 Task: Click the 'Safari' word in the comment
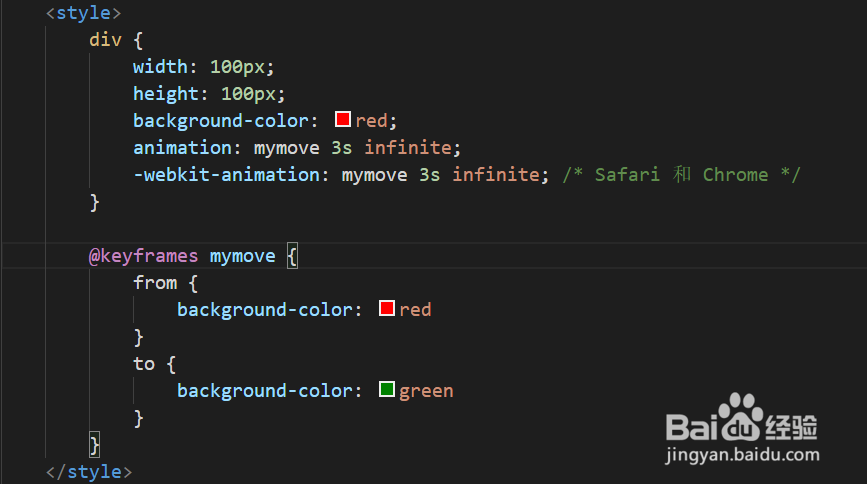click(x=627, y=175)
